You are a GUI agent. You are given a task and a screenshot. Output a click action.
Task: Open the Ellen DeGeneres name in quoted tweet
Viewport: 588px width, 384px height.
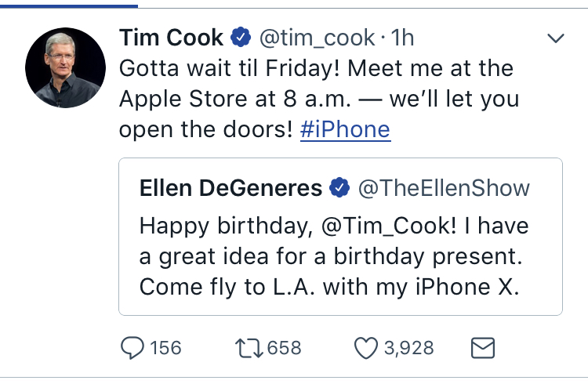(230, 188)
